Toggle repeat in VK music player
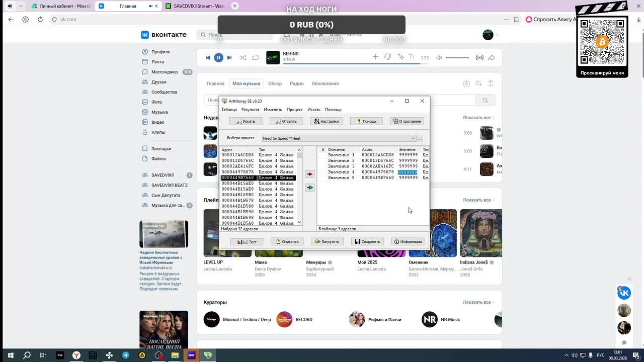The image size is (644, 362). 256,58
